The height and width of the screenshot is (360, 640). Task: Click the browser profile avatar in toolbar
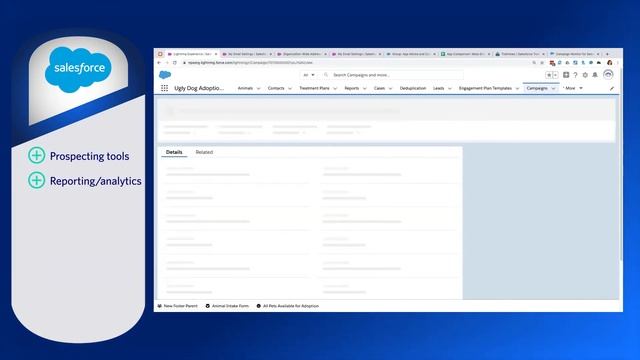point(609,62)
